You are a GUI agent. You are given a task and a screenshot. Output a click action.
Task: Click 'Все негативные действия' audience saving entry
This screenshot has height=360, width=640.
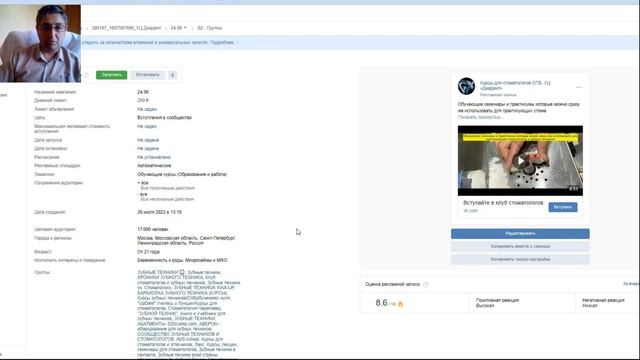[x=167, y=199]
